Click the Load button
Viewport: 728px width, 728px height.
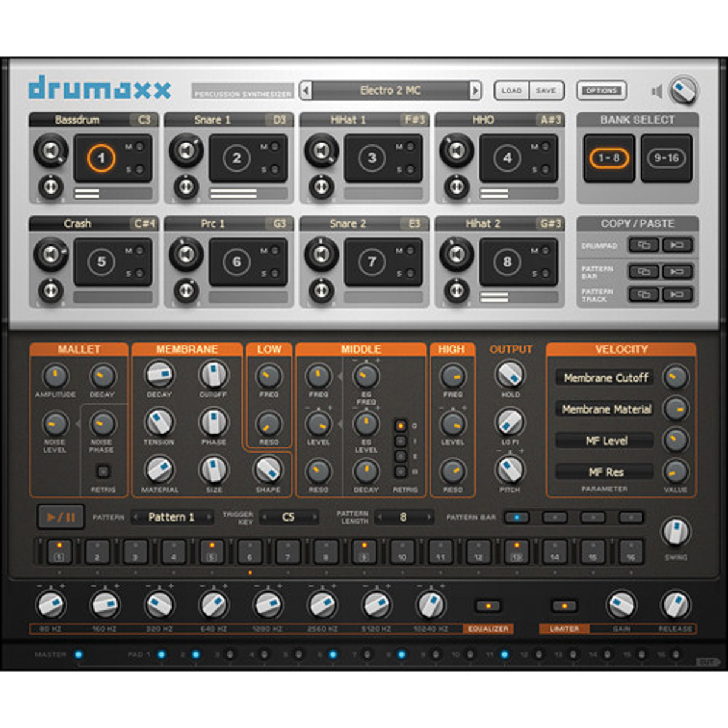511,91
